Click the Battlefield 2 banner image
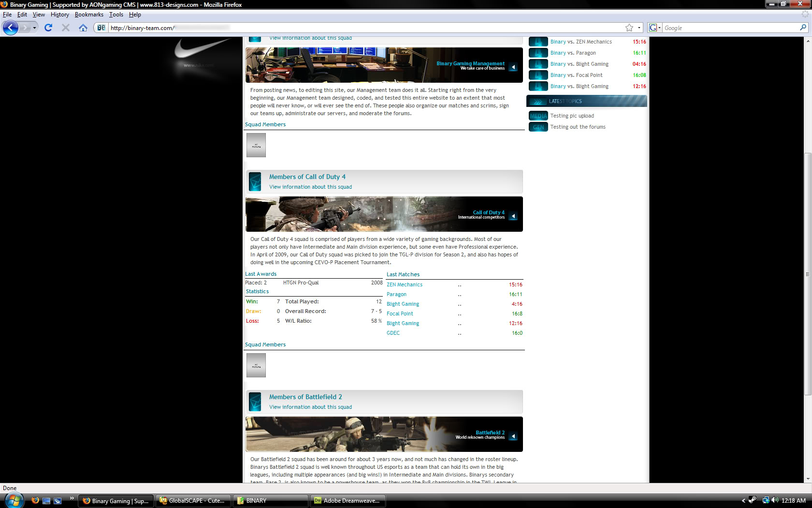 384,434
